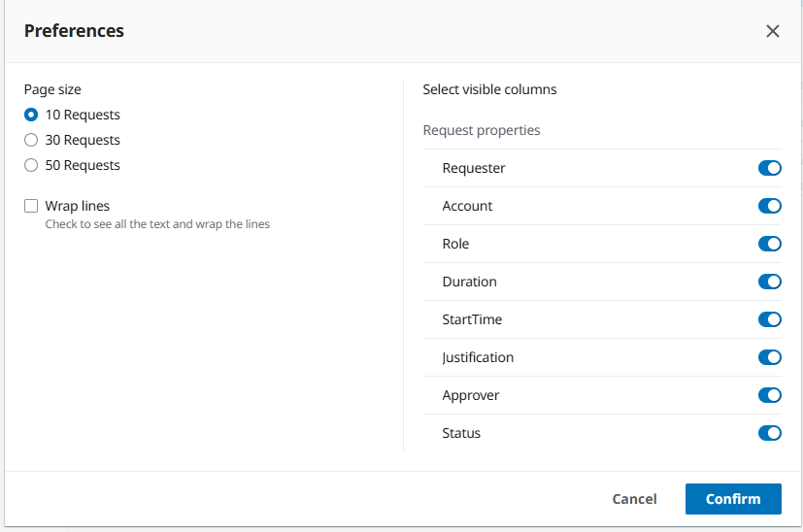Disable the Account column toggle
The width and height of the screenshot is (803, 532).
(769, 206)
